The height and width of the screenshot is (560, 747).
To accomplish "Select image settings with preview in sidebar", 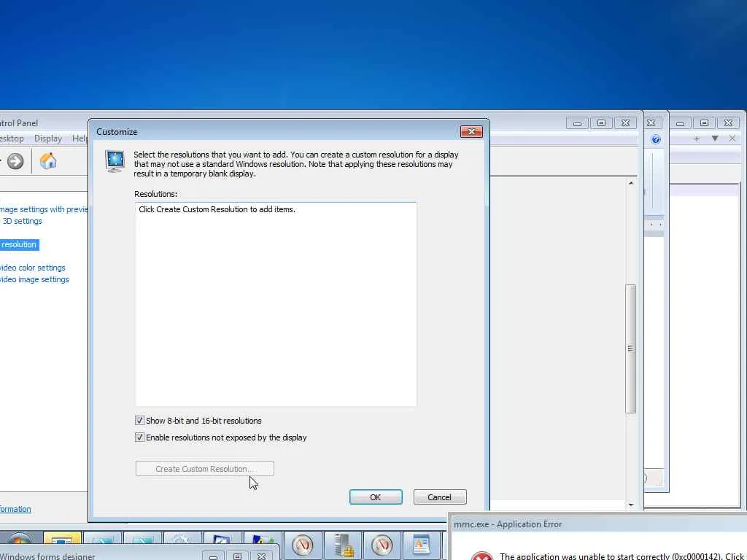I will pyautogui.click(x=44, y=209).
